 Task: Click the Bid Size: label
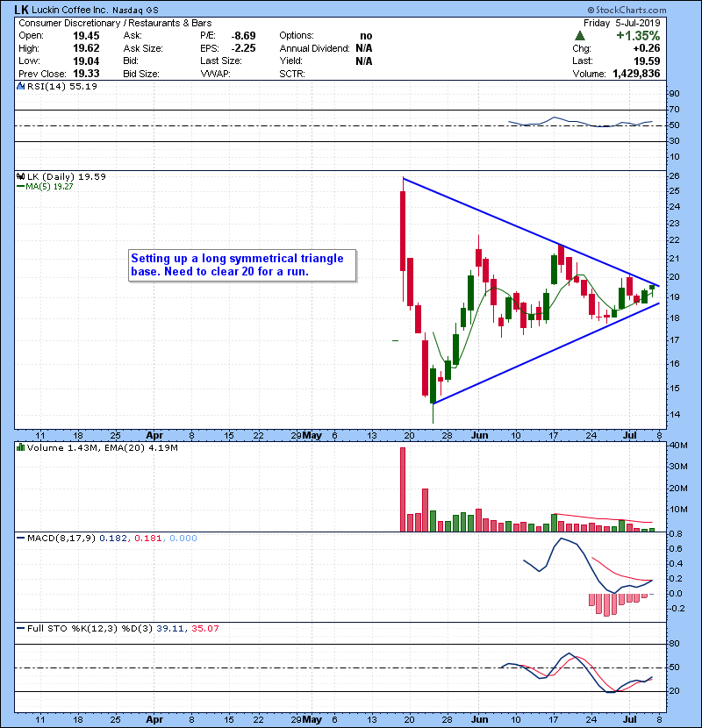coord(141,74)
